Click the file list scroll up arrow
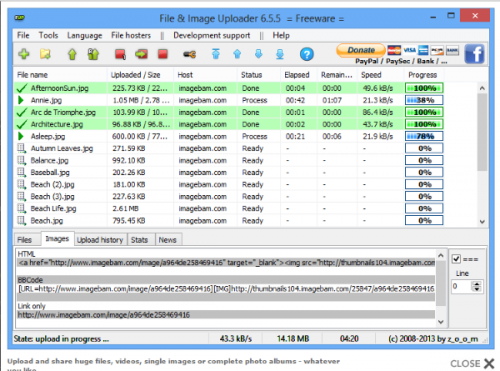Viewport: 500px width, 371px height. click(482, 88)
